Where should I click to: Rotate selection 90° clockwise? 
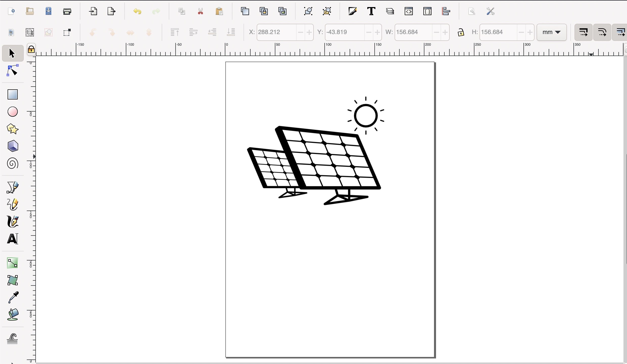111,32
